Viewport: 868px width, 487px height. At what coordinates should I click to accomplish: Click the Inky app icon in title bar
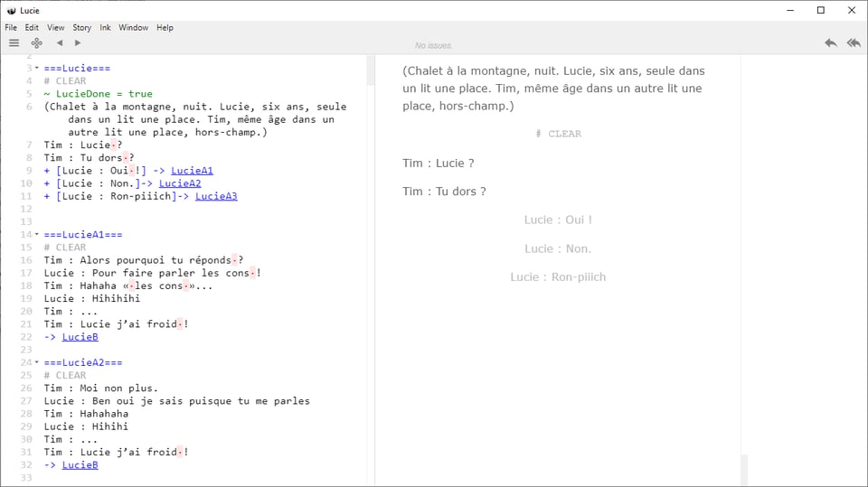[x=10, y=10]
